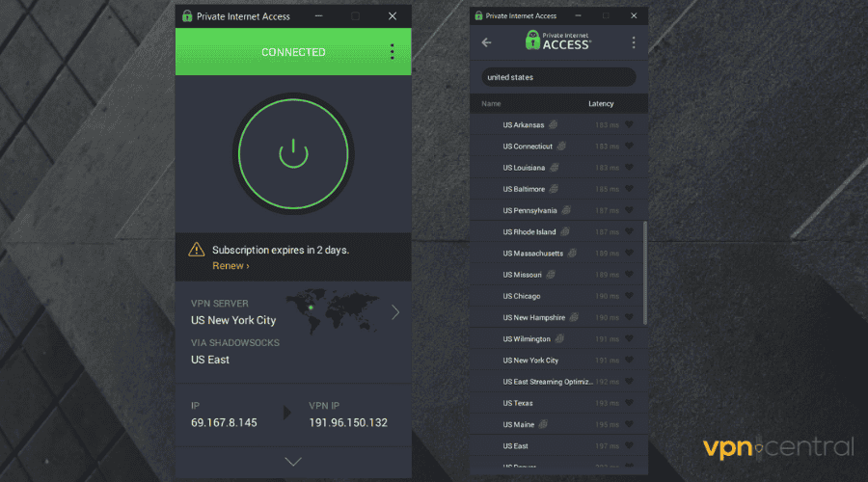Viewport: 868px width, 482px height.
Task: Select the US Texas server
Action: (556, 403)
